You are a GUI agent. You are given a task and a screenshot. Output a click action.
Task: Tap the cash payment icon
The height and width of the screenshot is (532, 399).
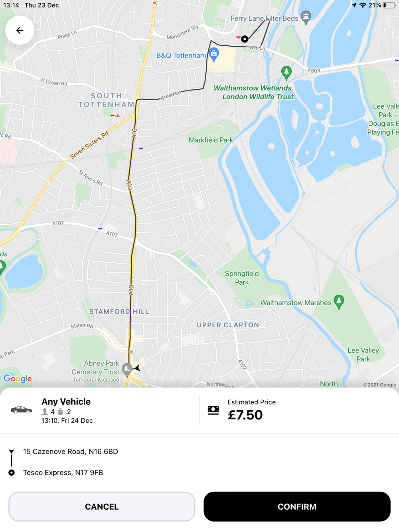(x=213, y=410)
